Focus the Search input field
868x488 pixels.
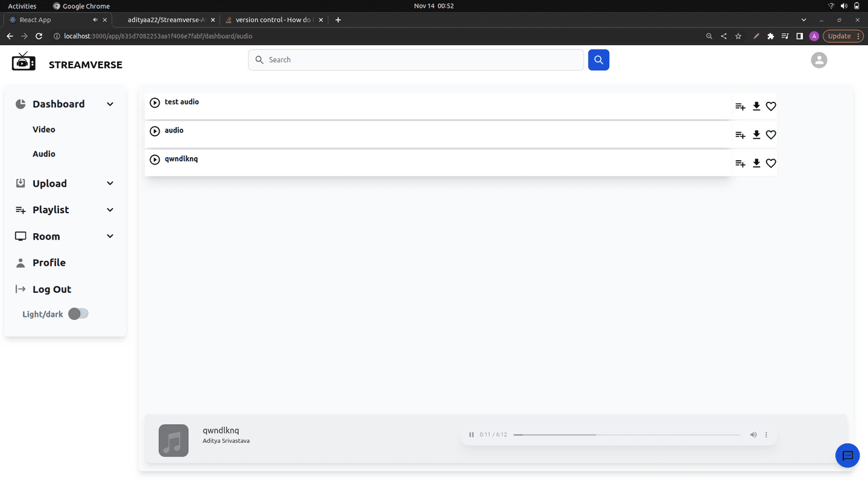pos(416,60)
